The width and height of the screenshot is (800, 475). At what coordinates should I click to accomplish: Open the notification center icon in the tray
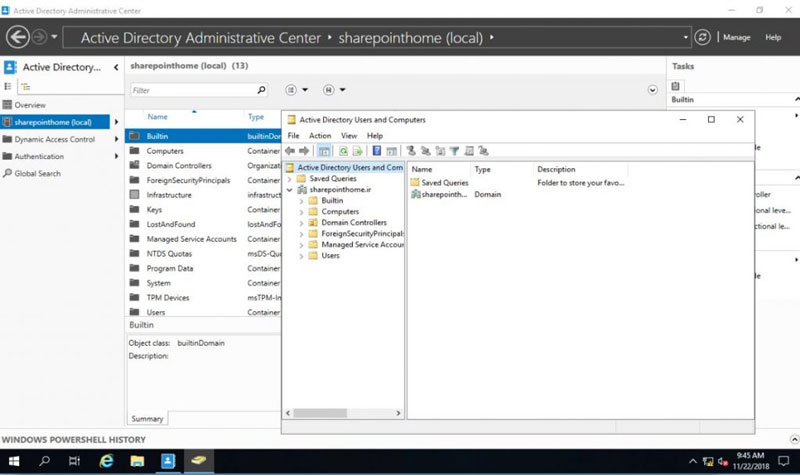tap(783, 461)
